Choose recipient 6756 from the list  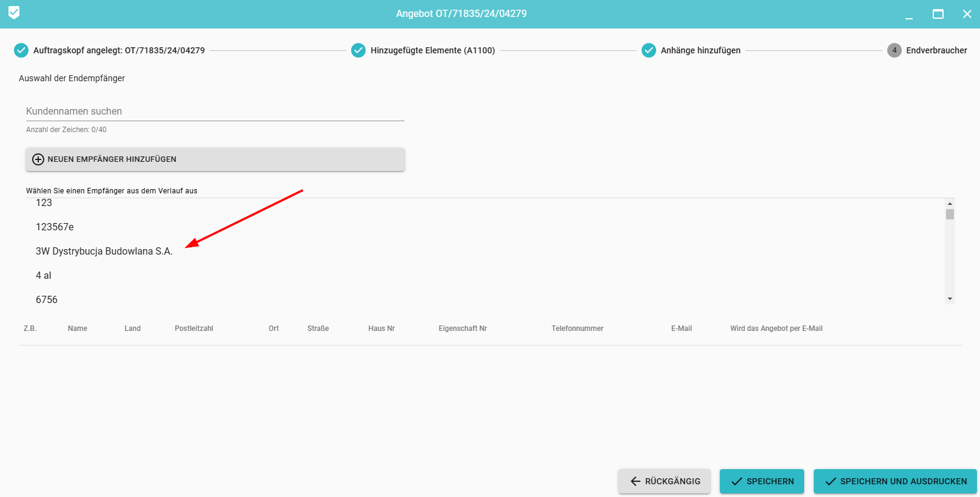[47, 299]
